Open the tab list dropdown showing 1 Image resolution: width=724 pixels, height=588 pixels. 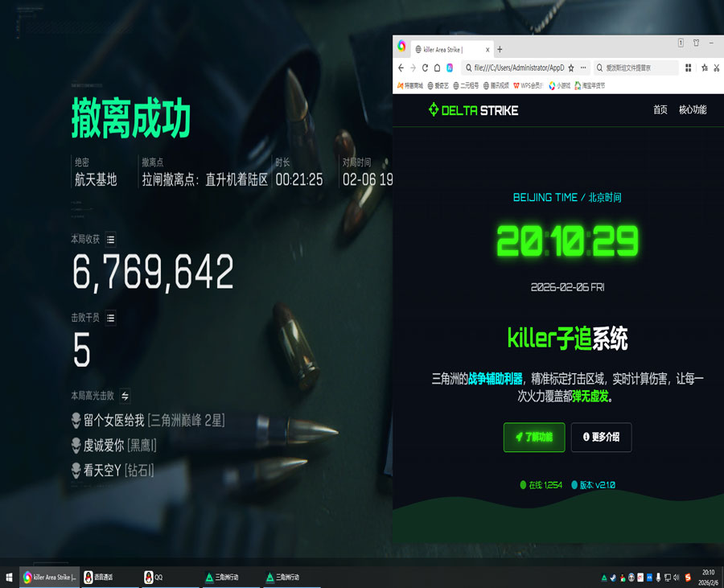pos(680,41)
